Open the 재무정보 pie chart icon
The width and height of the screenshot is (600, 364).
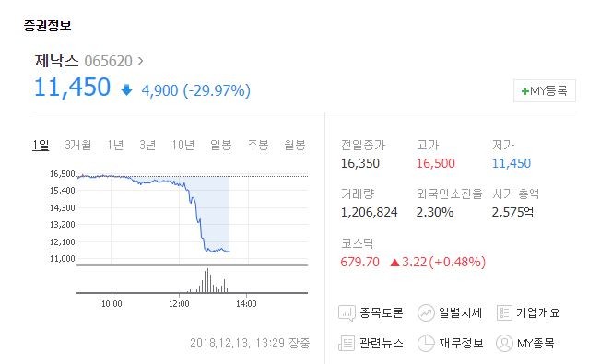tap(426, 343)
